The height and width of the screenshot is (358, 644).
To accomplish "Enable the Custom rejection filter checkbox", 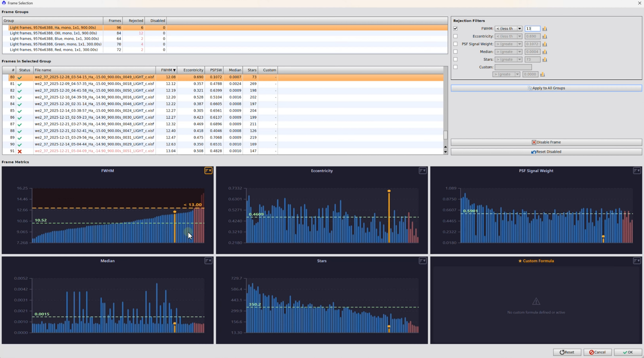I will pyautogui.click(x=456, y=67).
